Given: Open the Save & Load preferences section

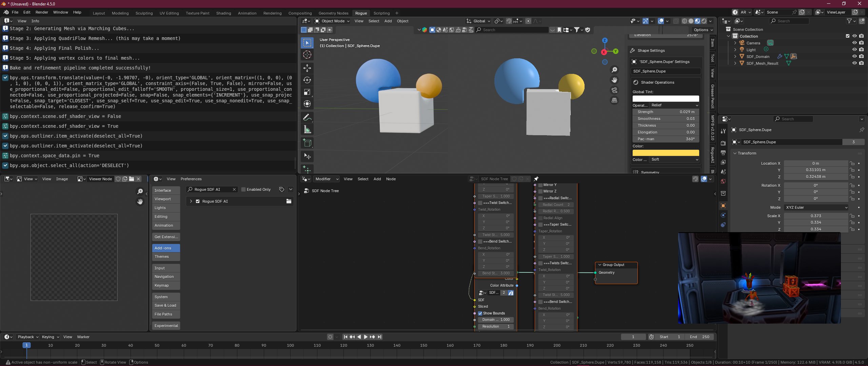Looking at the screenshot, I should (166, 305).
